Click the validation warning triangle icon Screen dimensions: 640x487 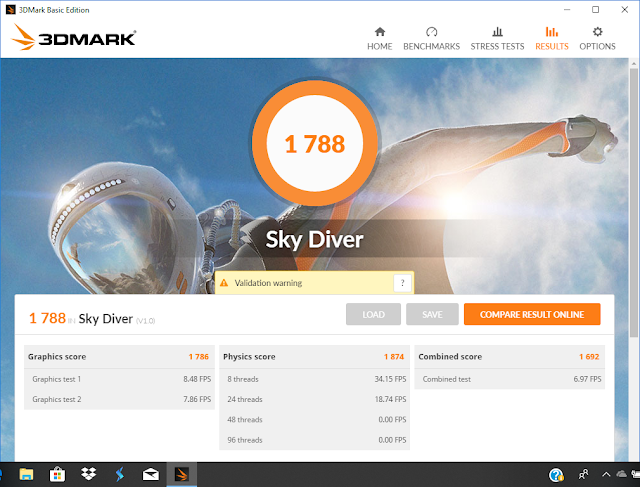coord(224,283)
